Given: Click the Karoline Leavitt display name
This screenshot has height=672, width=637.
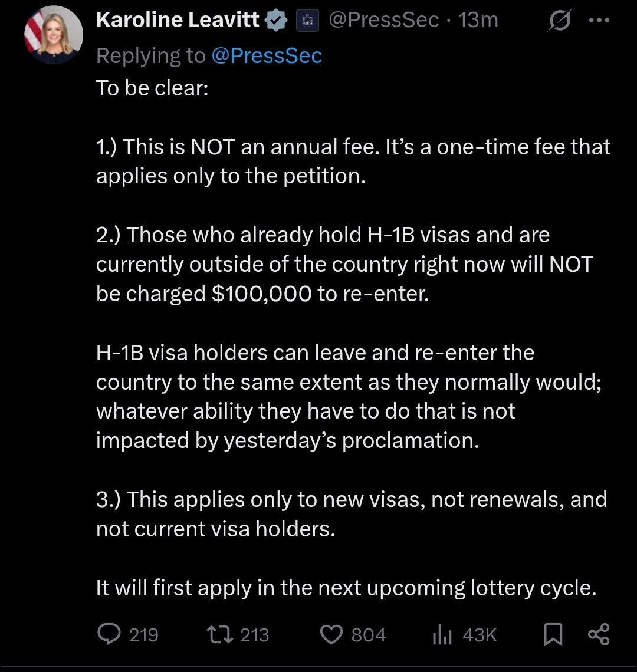Looking at the screenshot, I should pos(178,20).
